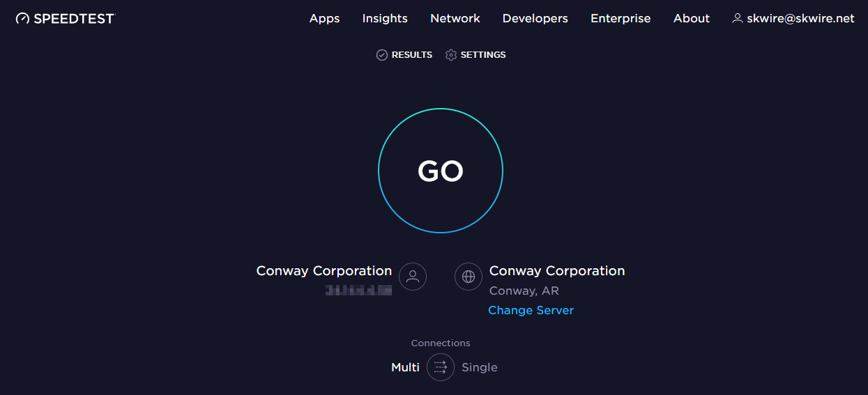Click the Settings gear icon
Viewport: 868px width, 395px height.
click(x=451, y=55)
